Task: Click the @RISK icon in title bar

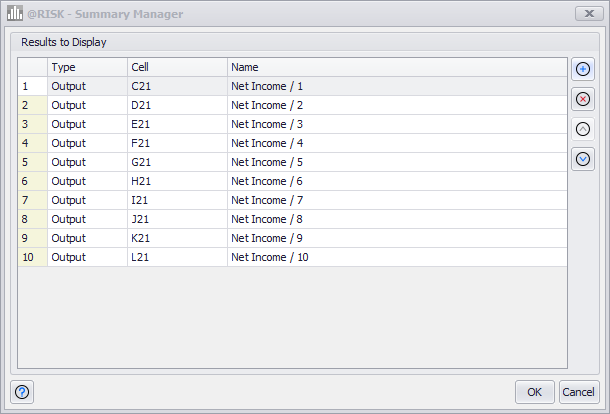Action: [15, 15]
